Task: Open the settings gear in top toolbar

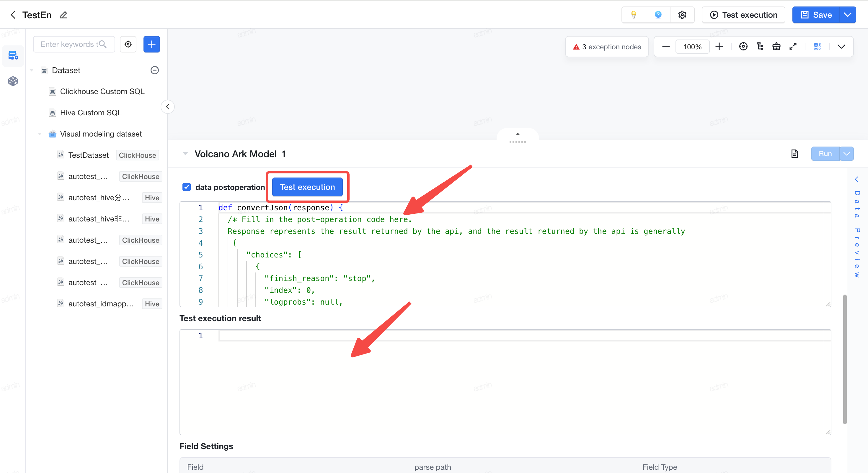Action: click(x=682, y=15)
